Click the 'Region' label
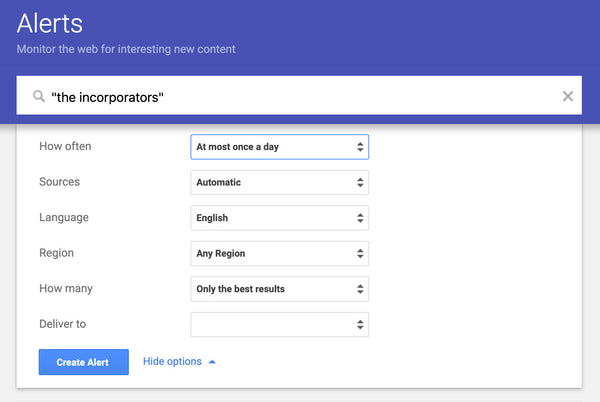 [56, 253]
